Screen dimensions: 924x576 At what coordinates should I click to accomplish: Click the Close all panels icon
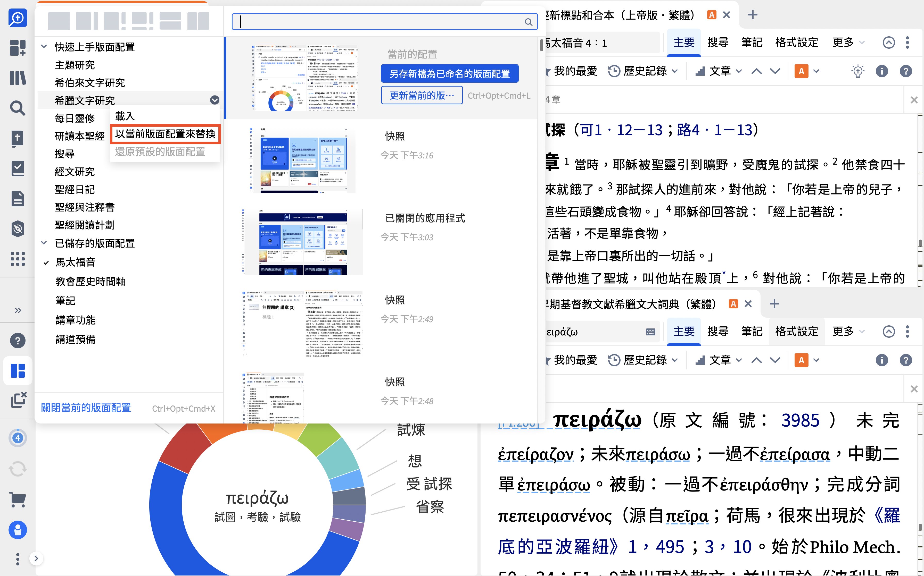tap(18, 400)
